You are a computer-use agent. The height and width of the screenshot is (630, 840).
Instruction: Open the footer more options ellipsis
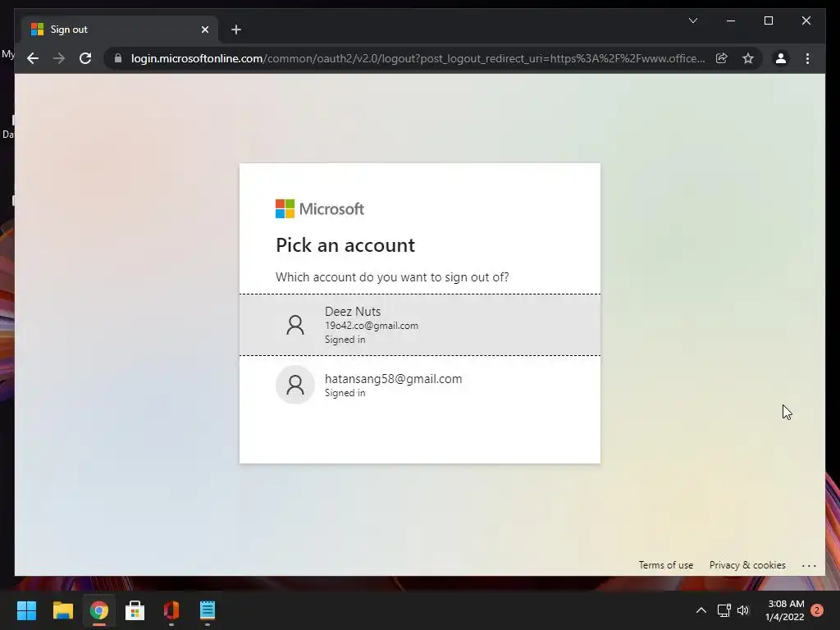point(808,566)
